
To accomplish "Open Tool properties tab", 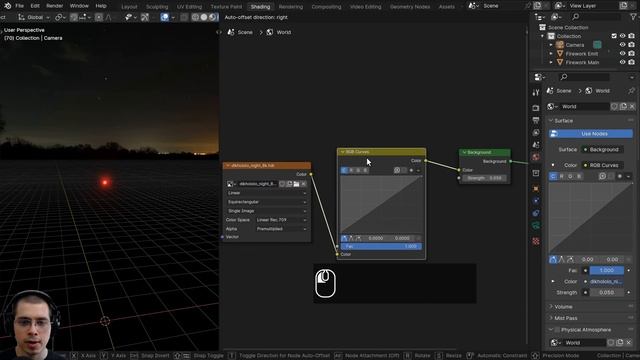I will pos(536,93).
